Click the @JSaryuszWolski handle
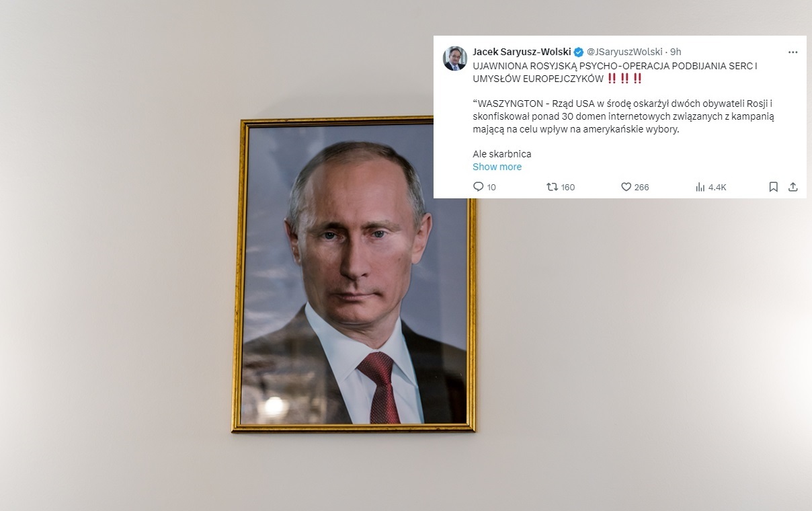This screenshot has height=511, width=812. coord(624,52)
